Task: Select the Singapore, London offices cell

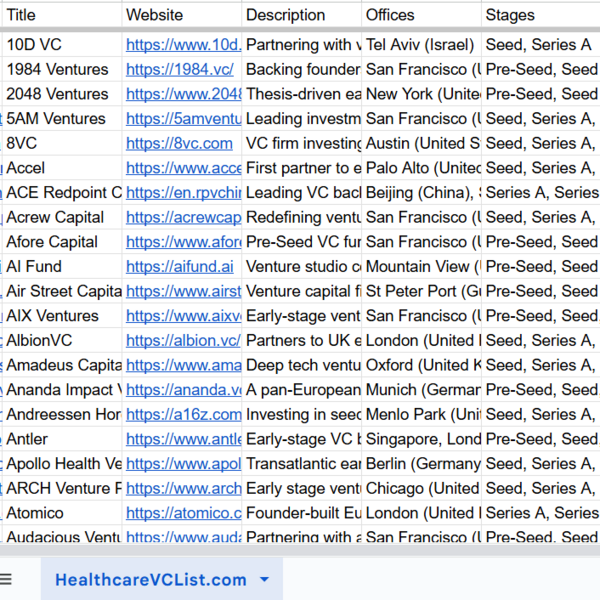Action: [x=421, y=439]
